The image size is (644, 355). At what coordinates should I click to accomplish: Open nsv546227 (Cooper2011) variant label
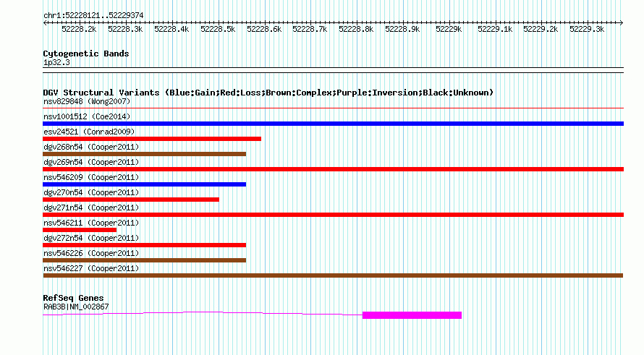[91, 268]
